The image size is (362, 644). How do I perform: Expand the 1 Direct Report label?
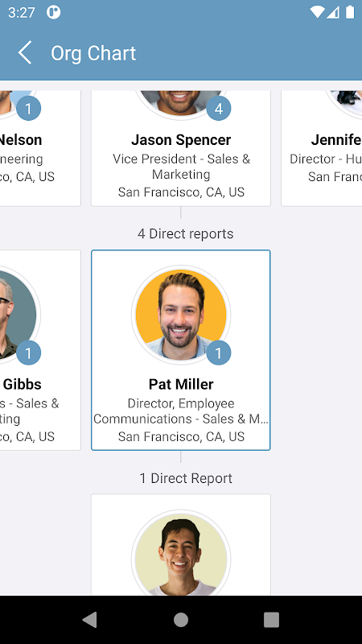pyautogui.click(x=186, y=478)
